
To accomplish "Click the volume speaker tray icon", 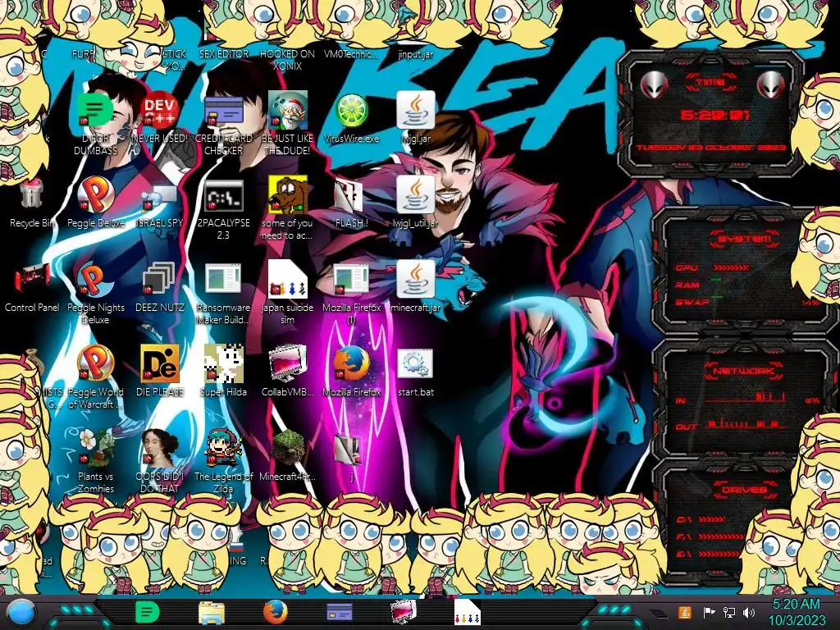I will (x=749, y=612).
